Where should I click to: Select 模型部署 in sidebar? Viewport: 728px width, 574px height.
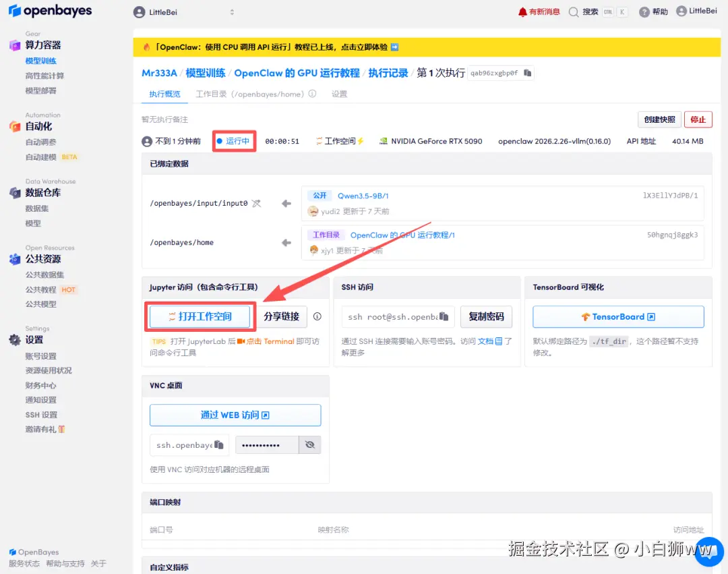coord(40,90)
